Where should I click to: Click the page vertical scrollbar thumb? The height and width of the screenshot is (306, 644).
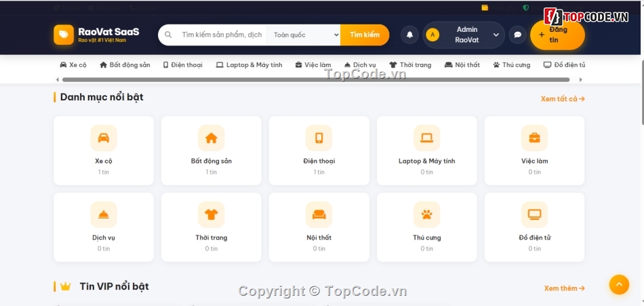[x=643, y=92]
